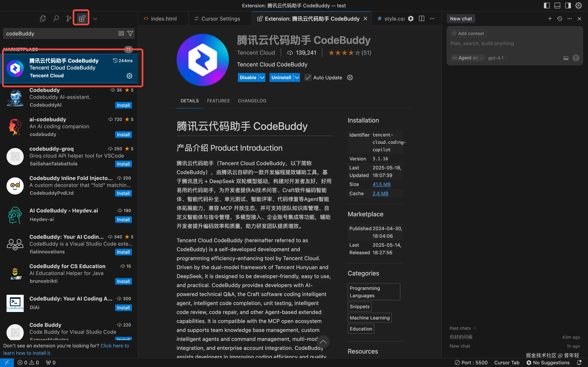The image size is (588, 367).
Task: Switch to the FEATURES tab
Action: click(x=218, y=101)
